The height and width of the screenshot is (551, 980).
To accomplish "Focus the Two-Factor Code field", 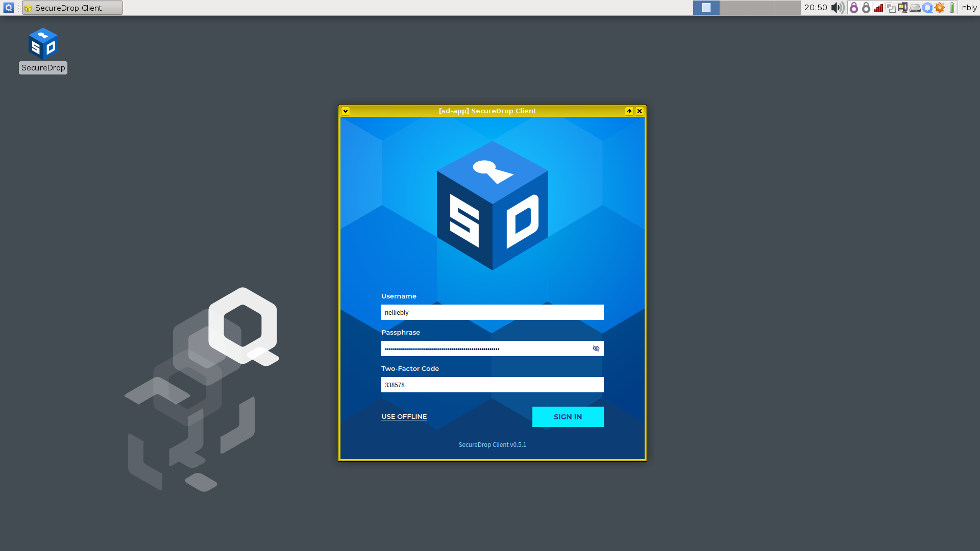I will pos(493,385).
